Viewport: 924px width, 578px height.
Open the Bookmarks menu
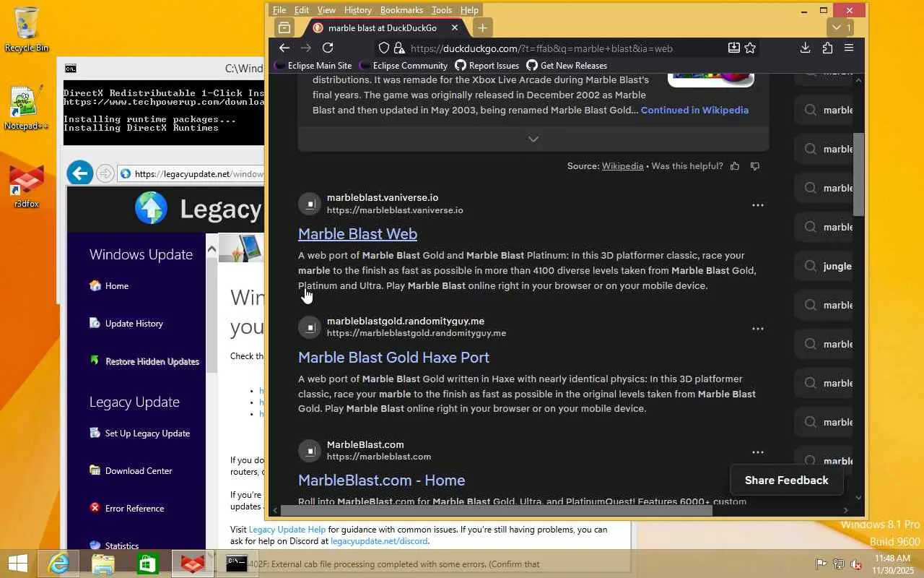point(401,10)
